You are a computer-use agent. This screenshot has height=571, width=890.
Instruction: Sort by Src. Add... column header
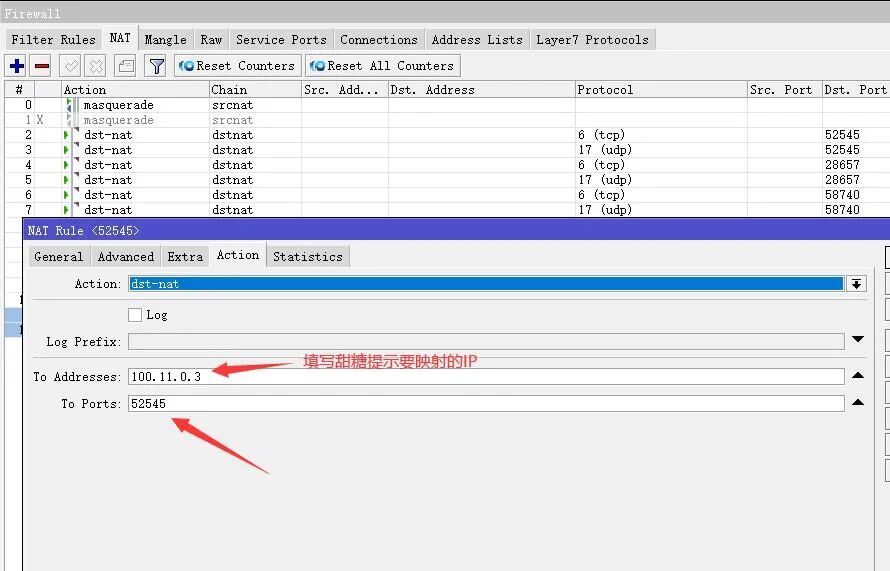345,90
